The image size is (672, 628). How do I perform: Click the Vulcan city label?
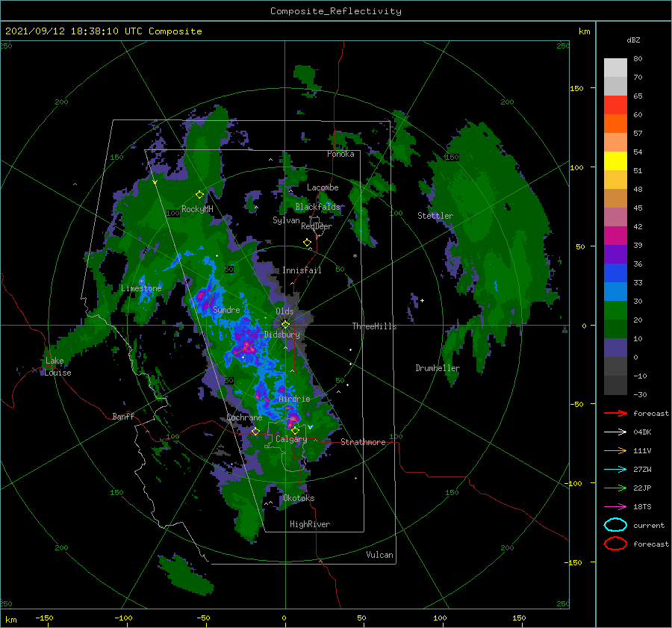pos(379,555)
